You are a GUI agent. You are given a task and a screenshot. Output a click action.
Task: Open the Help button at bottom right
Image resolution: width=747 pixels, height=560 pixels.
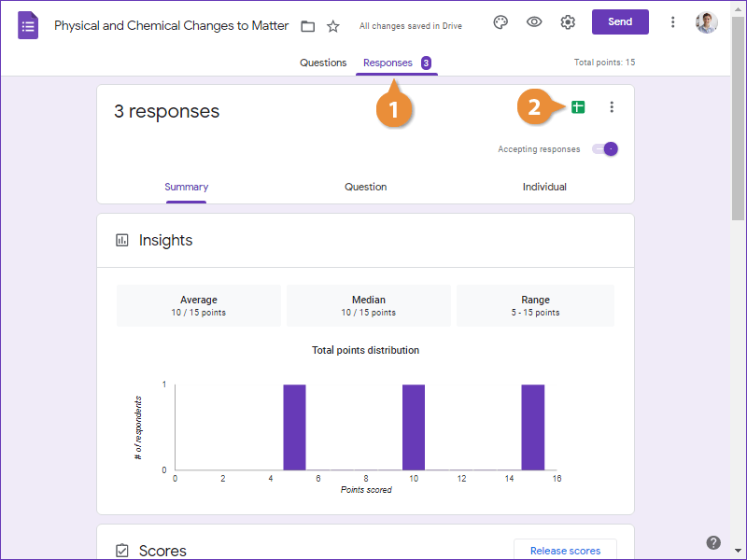tap(712, 541)
